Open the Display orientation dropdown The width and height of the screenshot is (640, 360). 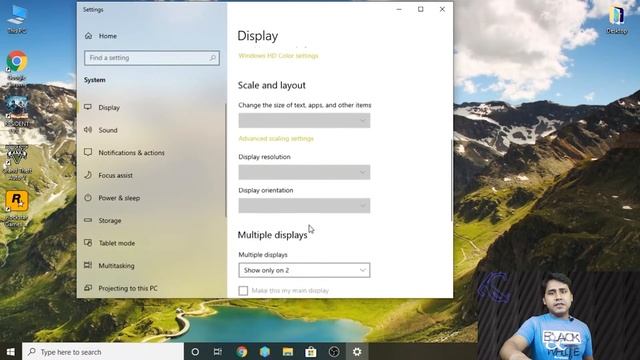coord(304,206)
